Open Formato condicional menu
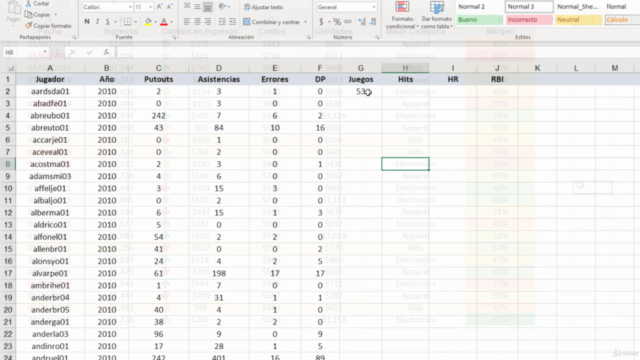Viewport: 640px width, 360px height. click(x=402, y=15)
